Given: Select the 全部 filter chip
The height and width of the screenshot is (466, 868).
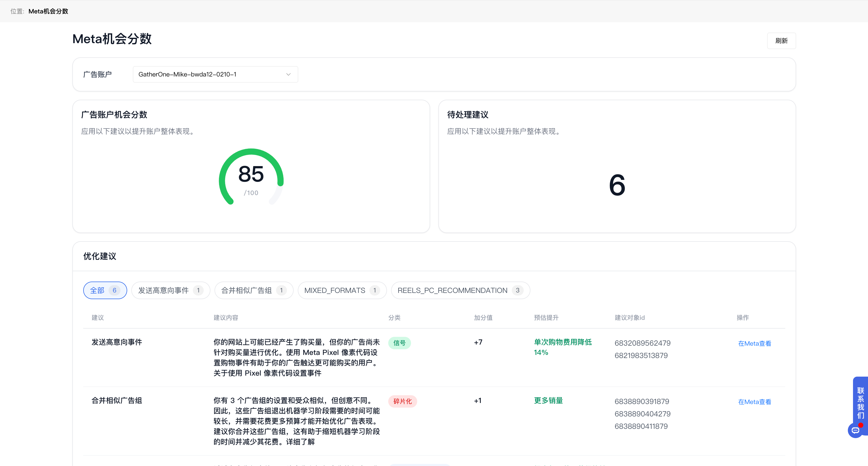Looking at the screenshot, I should click(105, 290).
